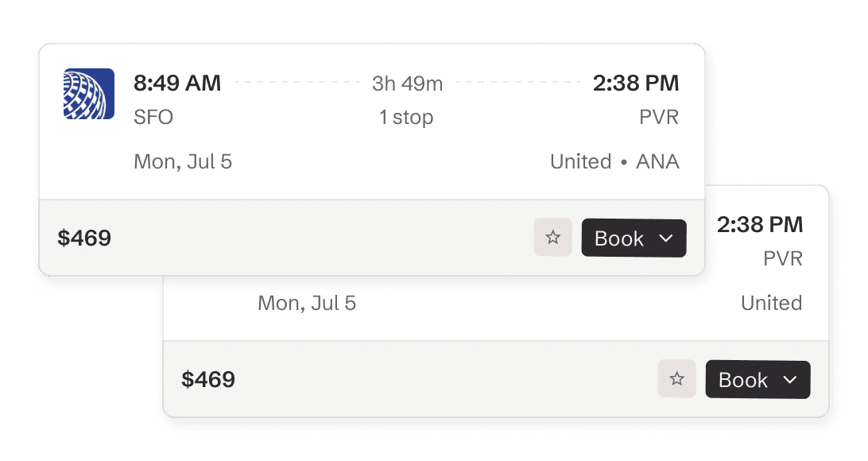Click the star icon on the top flight card

(x=552, y=237)
